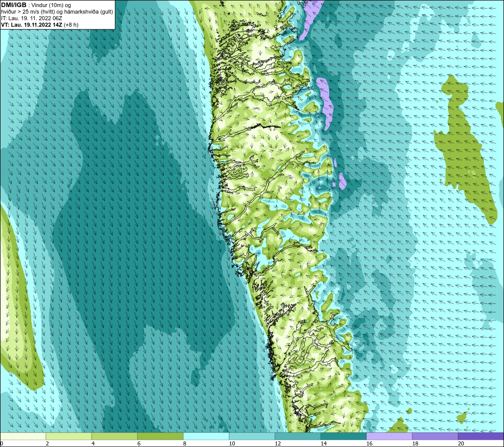
Task: Click the 0–2 m/s palest color swatch
Action: (23, 436)
